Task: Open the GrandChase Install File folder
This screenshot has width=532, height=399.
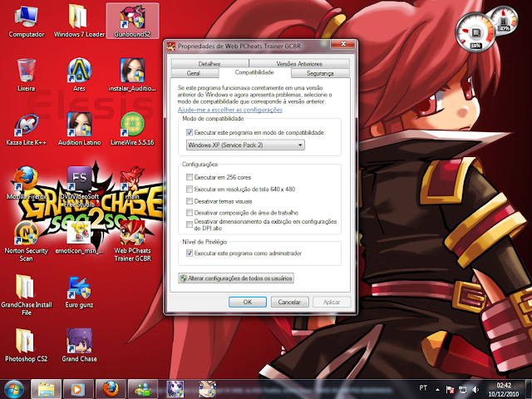Action: [x=27, y=295]
